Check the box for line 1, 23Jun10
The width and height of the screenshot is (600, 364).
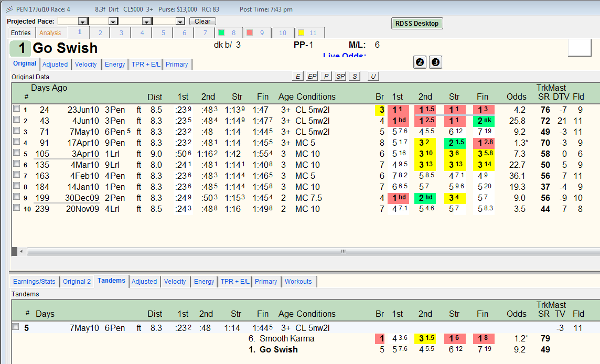[16, 109]
